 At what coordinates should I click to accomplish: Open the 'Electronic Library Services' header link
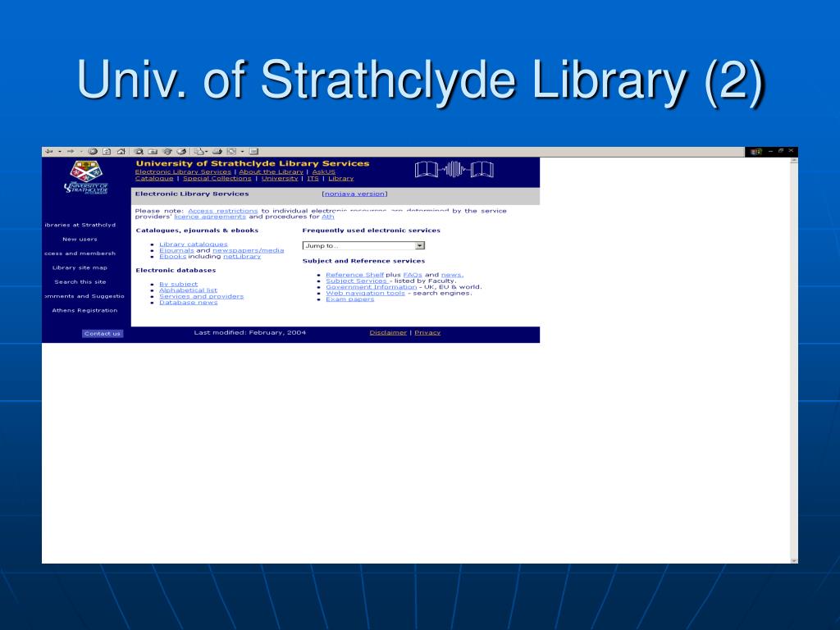click(183, 172)
